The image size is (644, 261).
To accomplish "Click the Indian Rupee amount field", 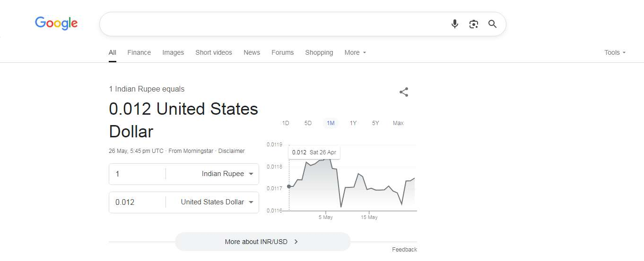I will 137,174.
